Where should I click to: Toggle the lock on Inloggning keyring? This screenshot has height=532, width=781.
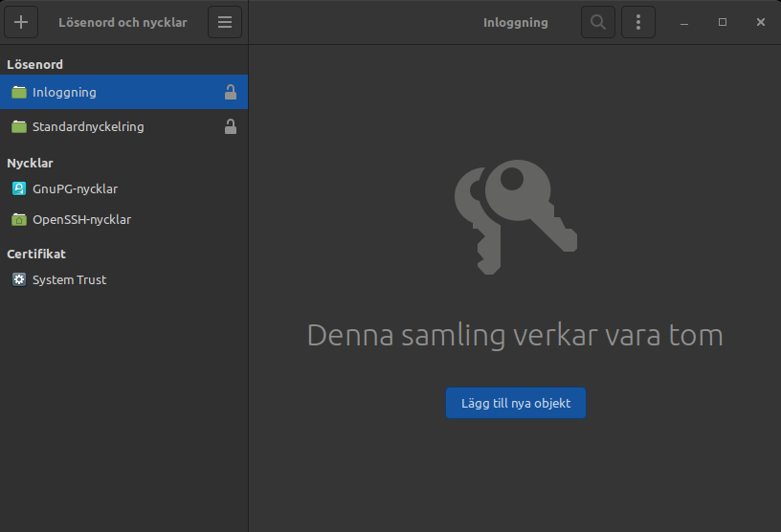[230, 93]
